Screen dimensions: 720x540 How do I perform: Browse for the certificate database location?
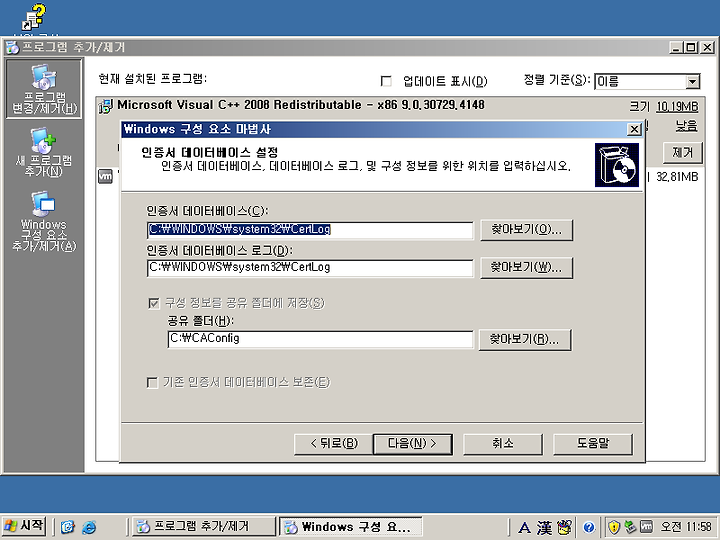pos(527,229)
